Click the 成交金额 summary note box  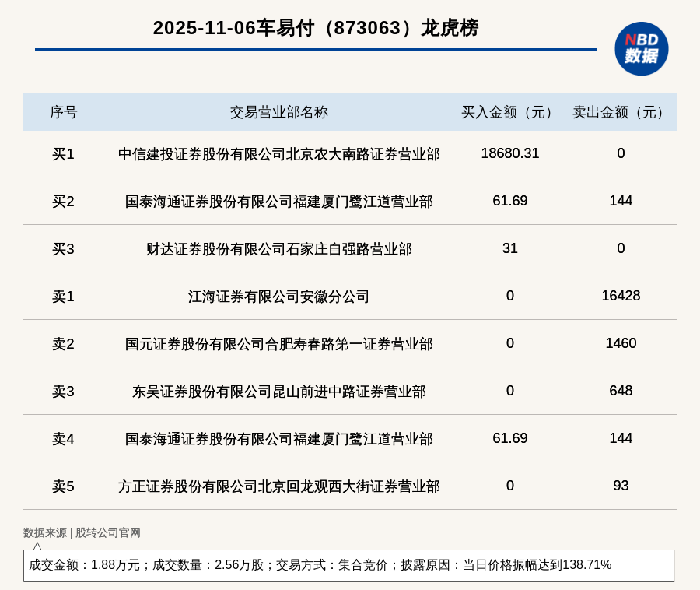point(348,565)
